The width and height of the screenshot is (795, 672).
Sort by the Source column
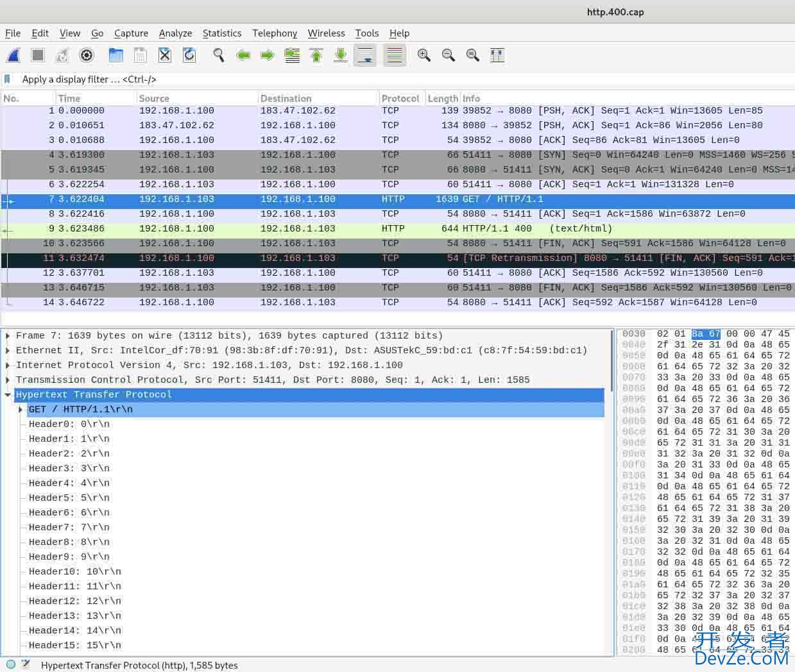197,98
